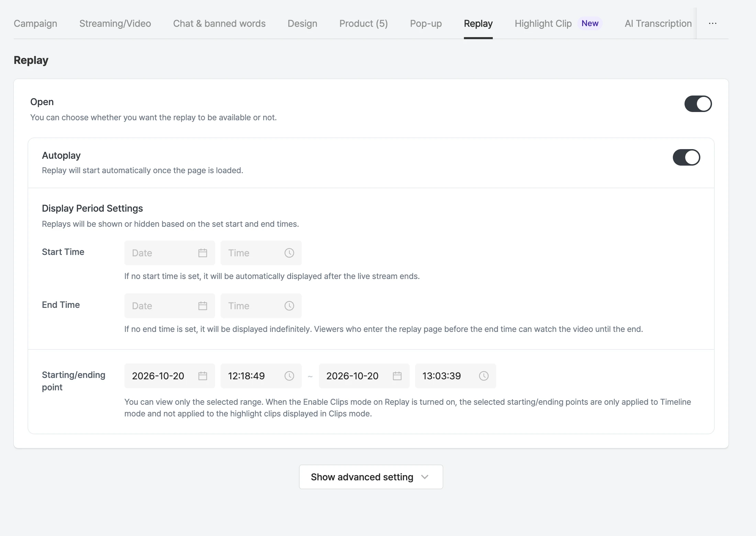Click the Starting/ending point label
Viewport: 756px width, 536px height.
(74, 381)
